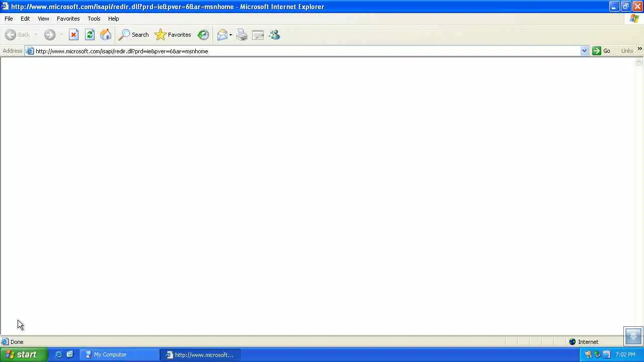Stop loading with the red X icon

(73, 35)
